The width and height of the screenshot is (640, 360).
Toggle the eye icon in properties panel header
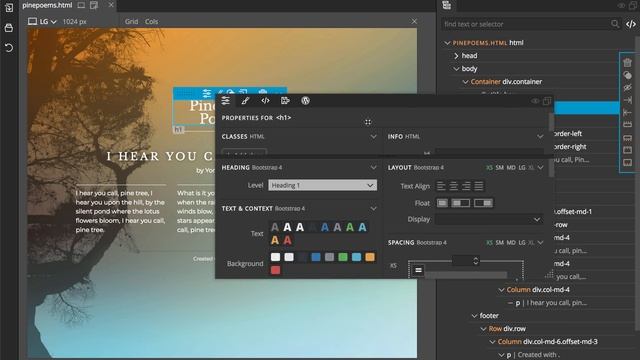click(x=535, y=101)
